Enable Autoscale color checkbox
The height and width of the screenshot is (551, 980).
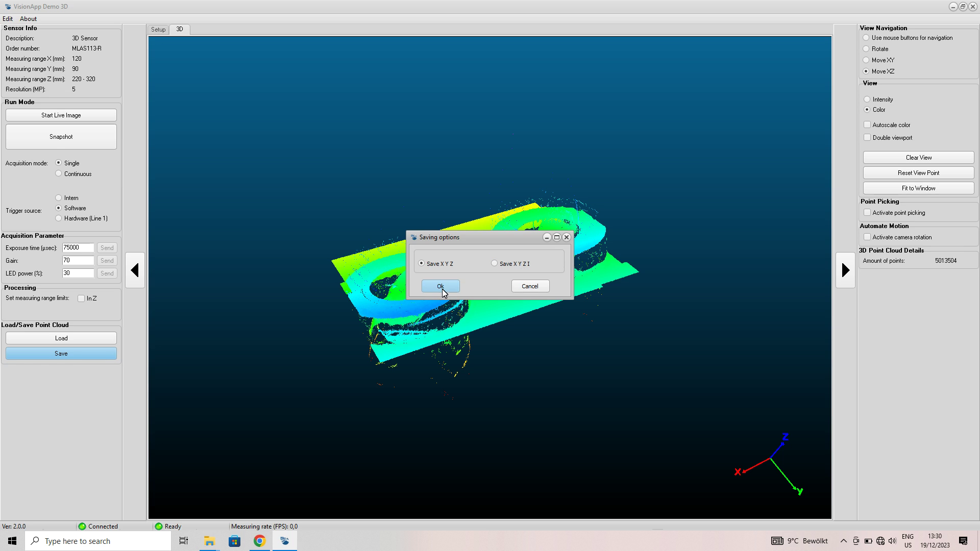click(867, 124)
